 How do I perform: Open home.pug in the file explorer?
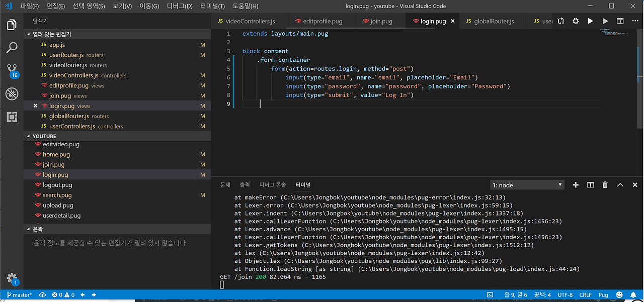(56, 154)
